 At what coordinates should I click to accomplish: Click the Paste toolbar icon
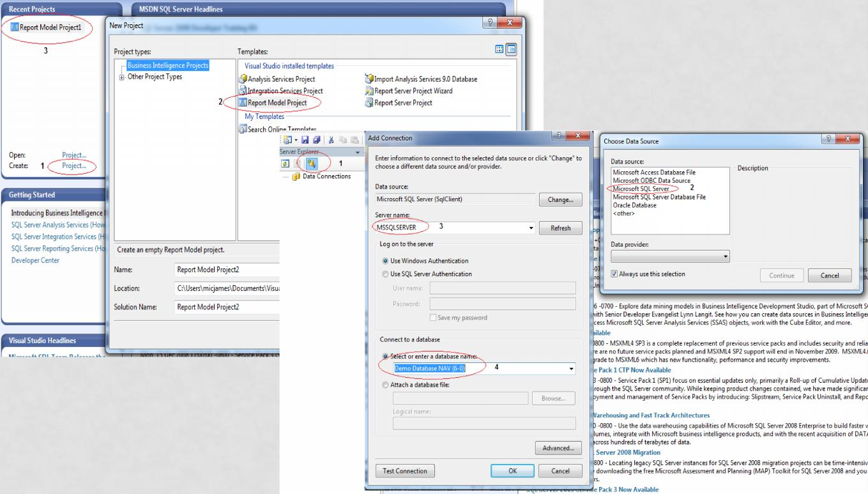click(353, 140)
